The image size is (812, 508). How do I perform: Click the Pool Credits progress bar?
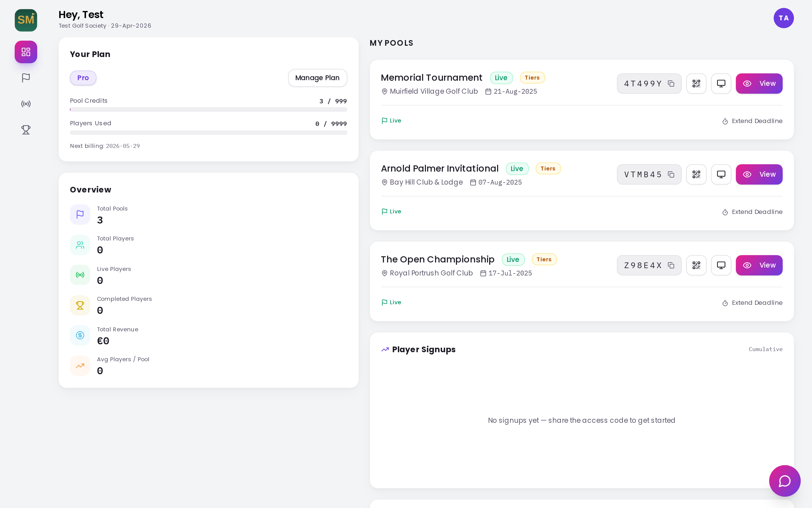[208, 110]
